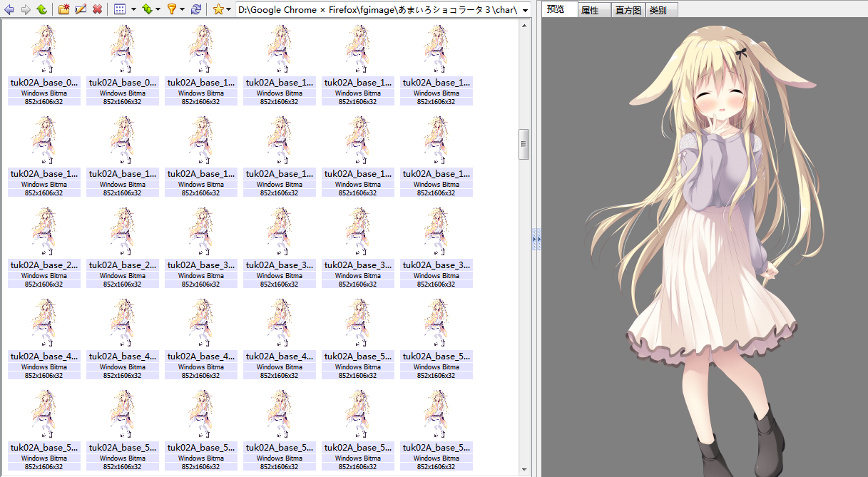Go back to the previous folder
868x477 pixels.
coord(9,9)
